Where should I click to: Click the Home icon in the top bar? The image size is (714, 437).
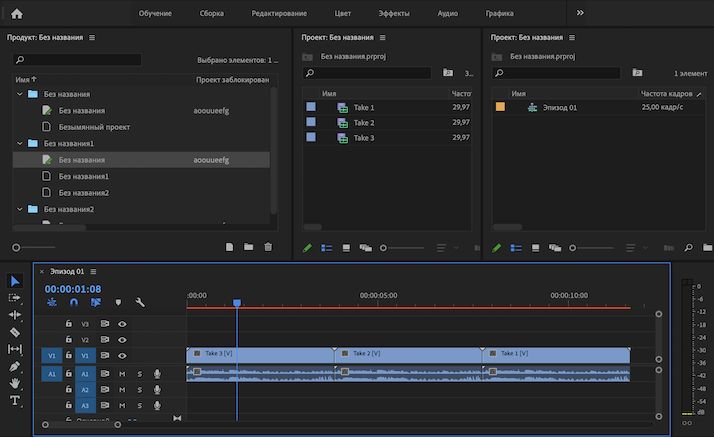(x=16, y=13)
